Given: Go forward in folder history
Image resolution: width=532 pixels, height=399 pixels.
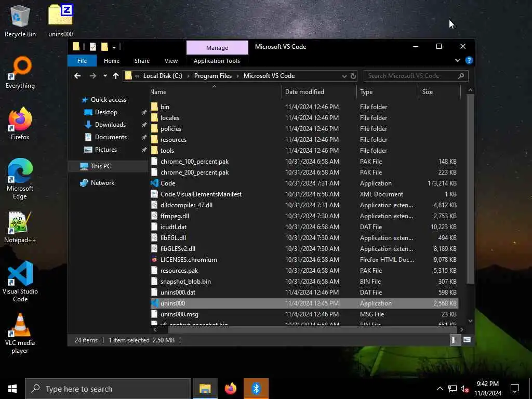Looking at the screenshot, I should [92, 76].
